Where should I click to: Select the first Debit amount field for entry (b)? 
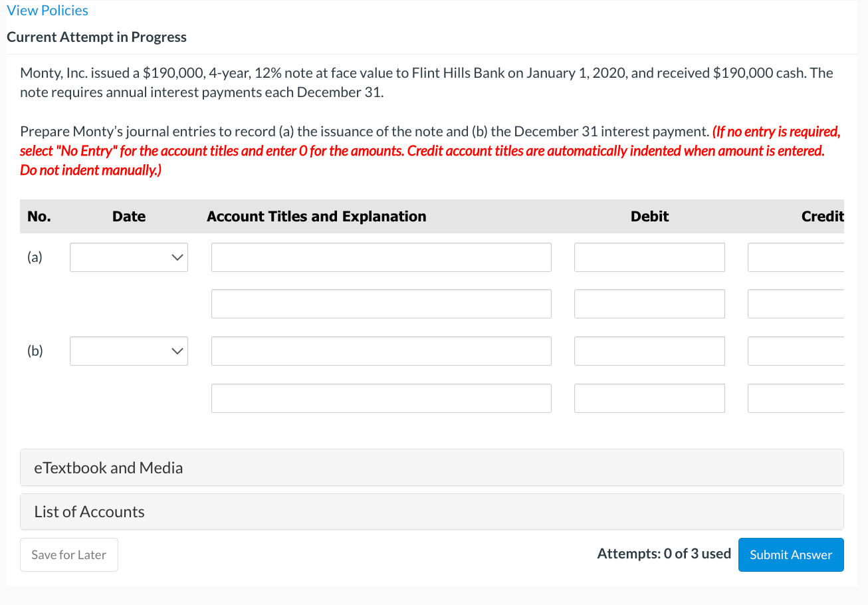[x=649, y=351]
